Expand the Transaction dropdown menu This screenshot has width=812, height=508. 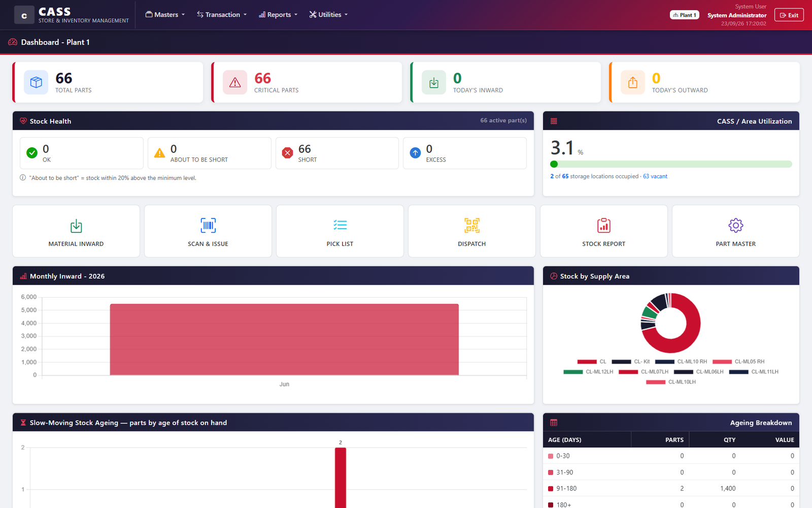[x=222, y=15]
